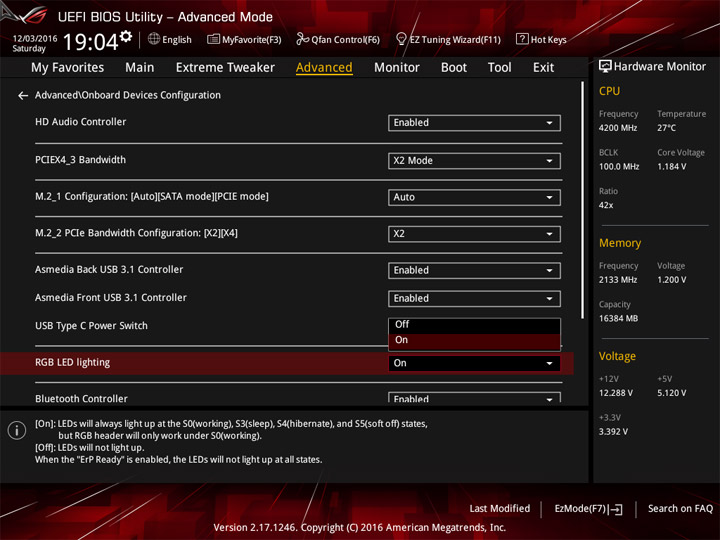Screen dimensions: 720x540
Task: Expand PCIEX4_3 Bandwidth X2 Mode dropdown
Action: click(x=474, y=161)
